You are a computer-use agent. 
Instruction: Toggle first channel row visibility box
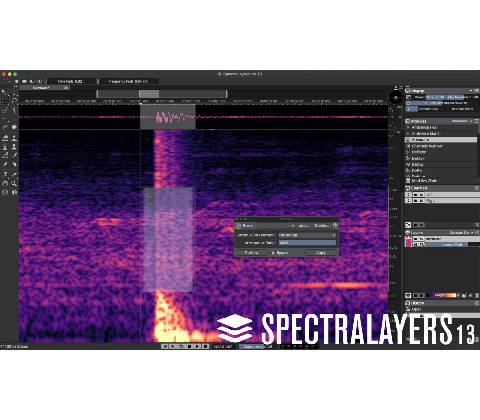point(416,194)
